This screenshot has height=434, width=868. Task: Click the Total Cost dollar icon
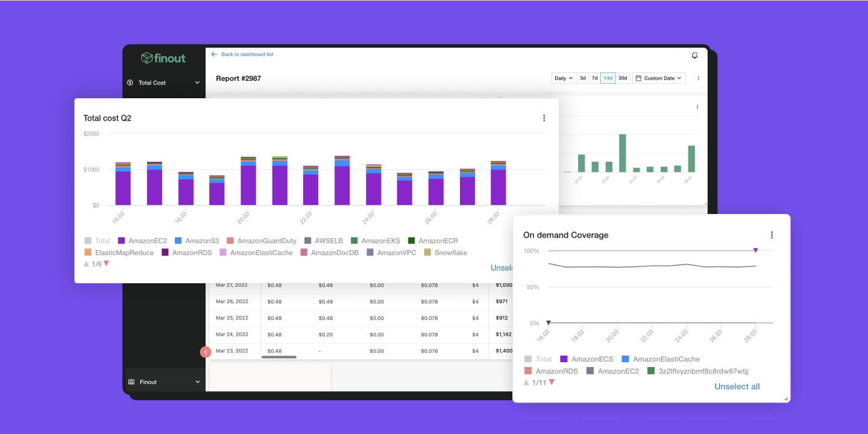130,83
